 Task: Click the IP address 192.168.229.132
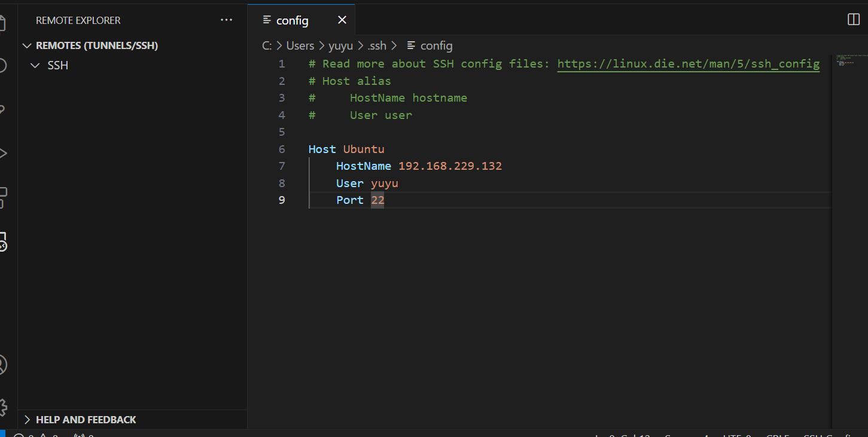coord(450,166)
